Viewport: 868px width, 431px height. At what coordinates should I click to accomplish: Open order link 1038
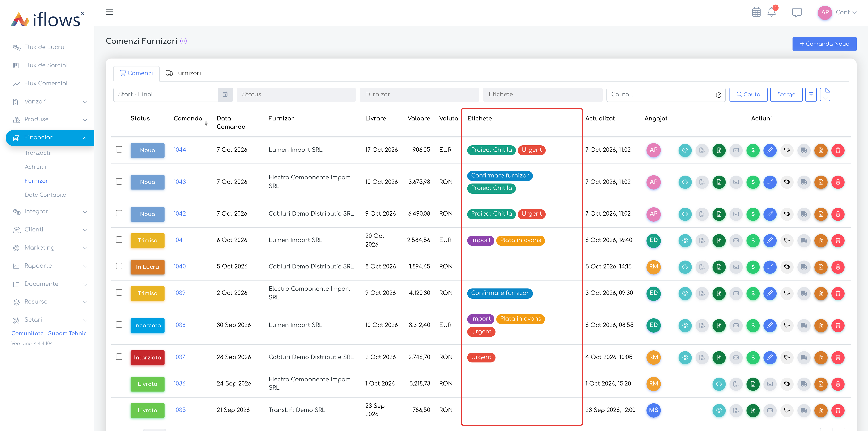point(179,325)
